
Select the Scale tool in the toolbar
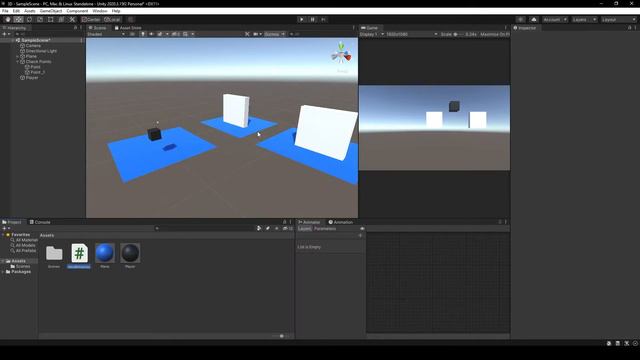pyautogui.click(x=40, y=19)
